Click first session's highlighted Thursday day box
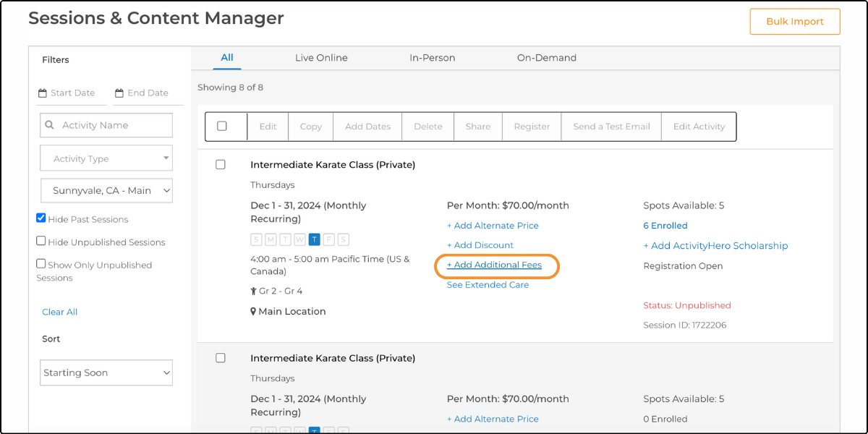The height and width of the screenshot is (434, 868). tap(314, 239)
